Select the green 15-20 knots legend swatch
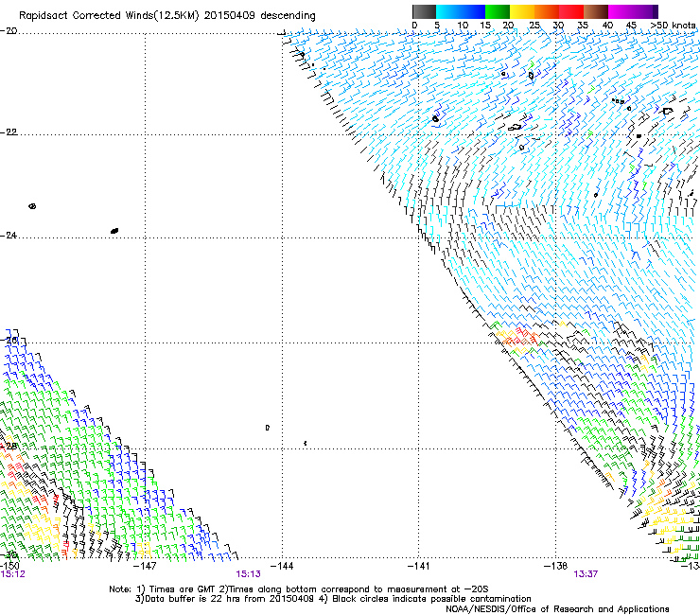This screenshot has width=700, height=615. (x=498, y=11)
